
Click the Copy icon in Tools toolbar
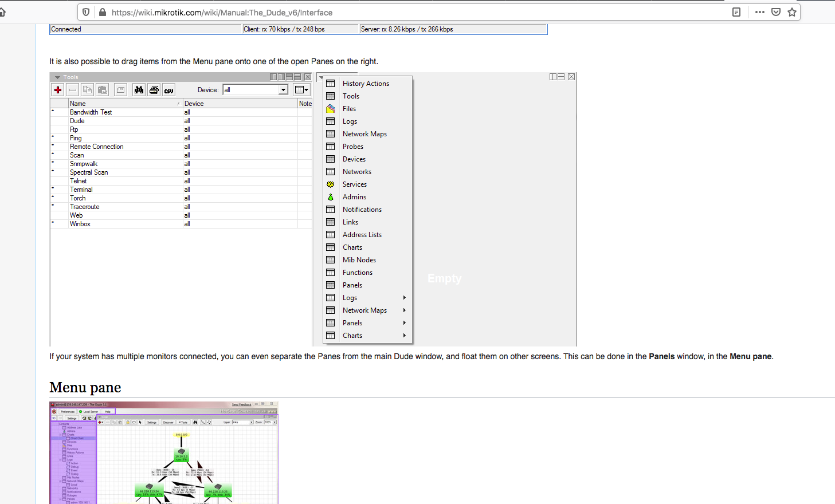(x=87, y=90)
